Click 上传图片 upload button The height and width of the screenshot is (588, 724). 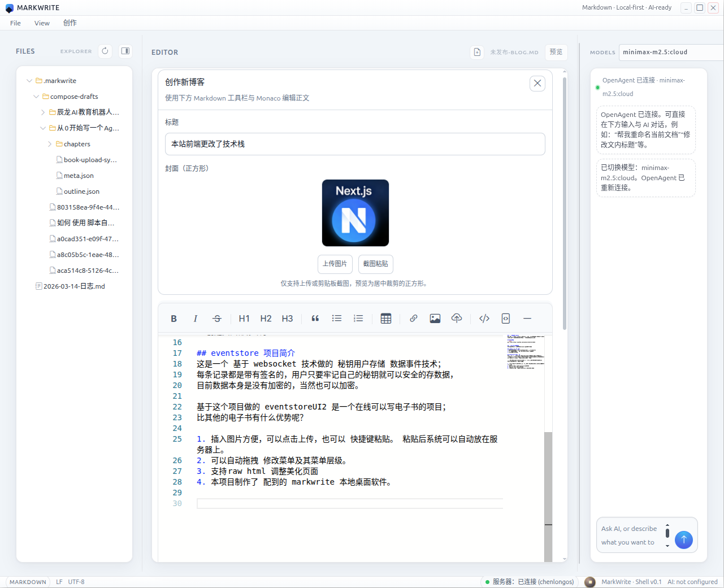pyautogui.click(x=335, y=264)
